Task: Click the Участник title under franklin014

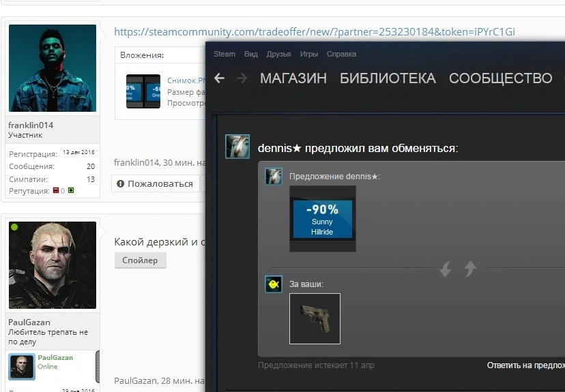Action: pyautogui.click(x=25, y=136)
